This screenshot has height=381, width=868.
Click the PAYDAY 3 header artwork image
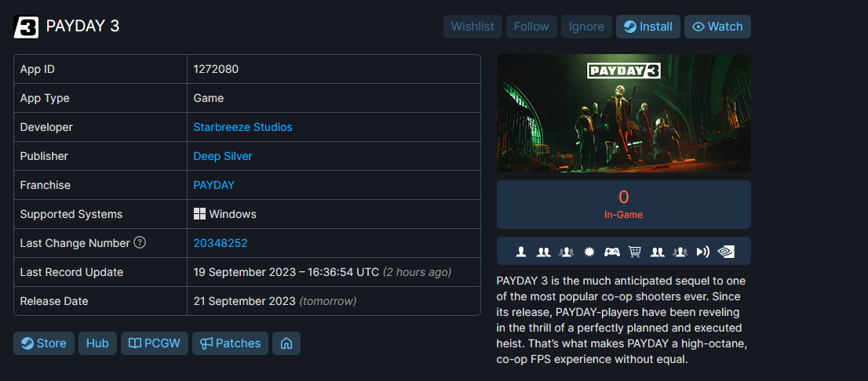(624, 114)
